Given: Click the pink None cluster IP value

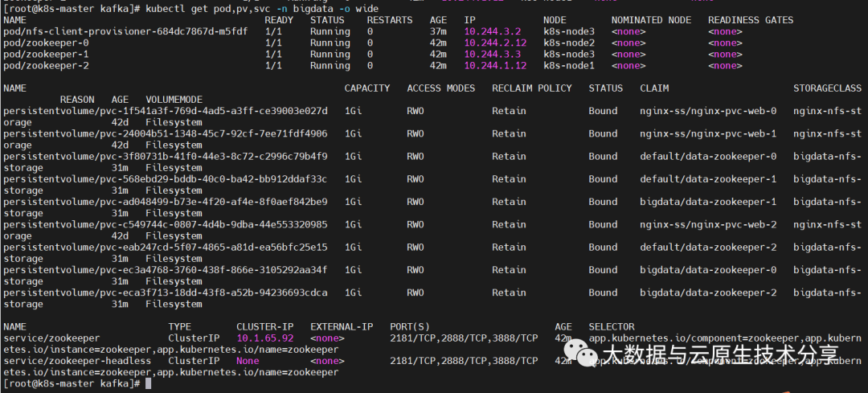Looking at the screenshot, I should point(248,361).
